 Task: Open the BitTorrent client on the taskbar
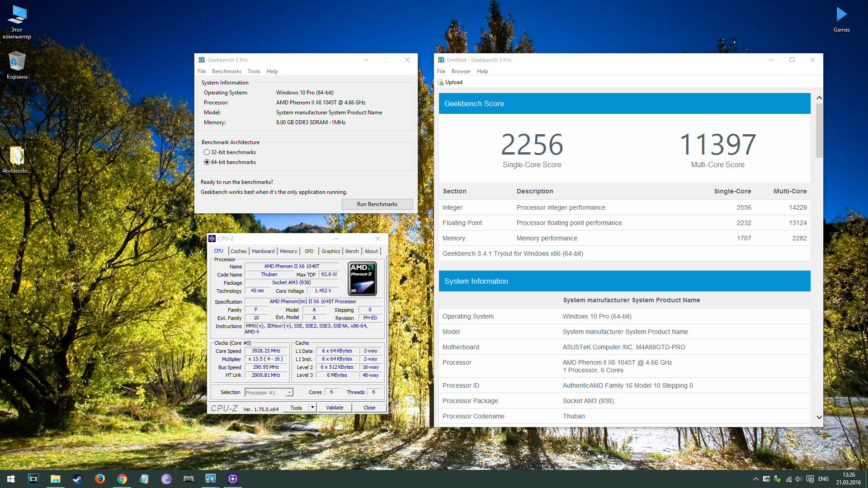[166, 479]
